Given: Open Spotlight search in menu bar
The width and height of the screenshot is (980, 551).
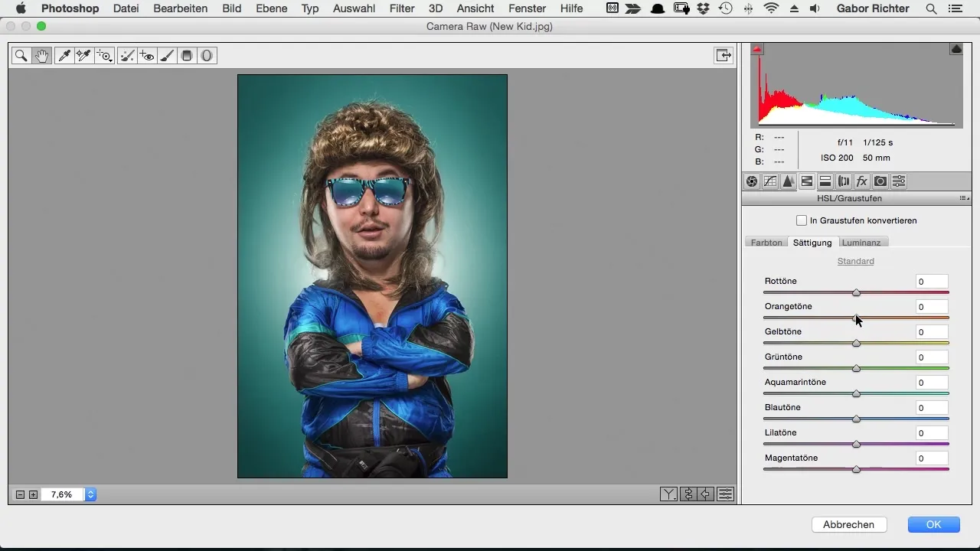Looking at the screenshot, I should [931, 8].
